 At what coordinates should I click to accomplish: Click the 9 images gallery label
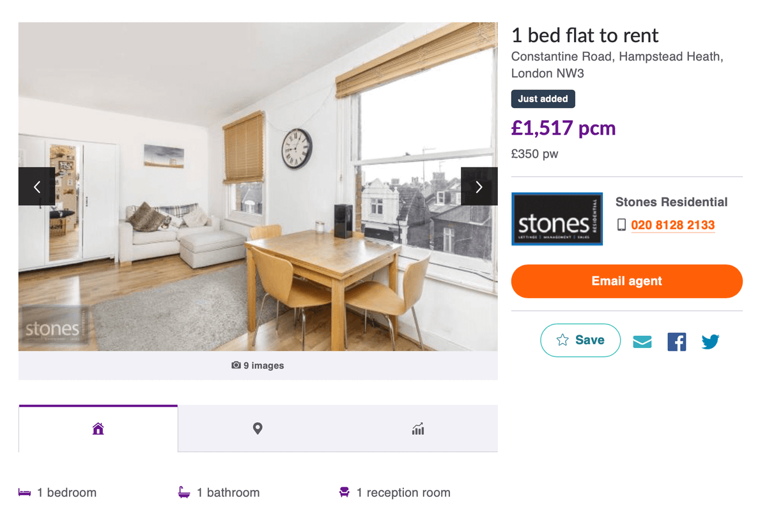coord(263,365)
